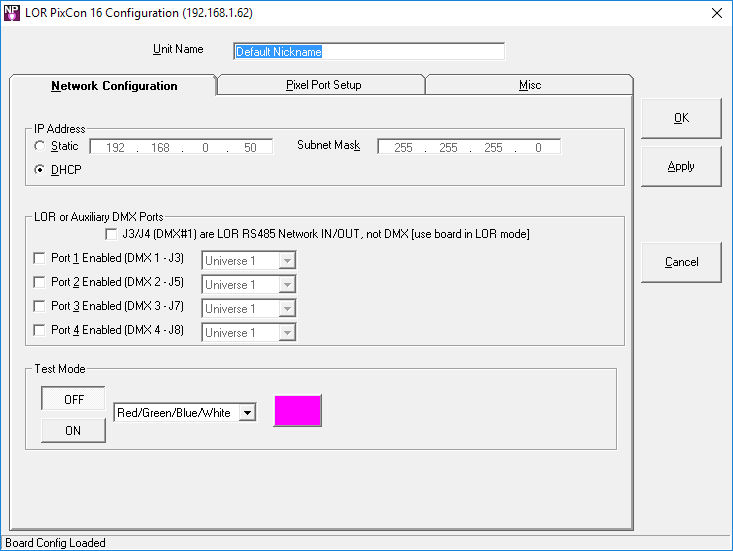
Task: Expand the Port 2 Universe dropdown
Action: tap(286, 284)
